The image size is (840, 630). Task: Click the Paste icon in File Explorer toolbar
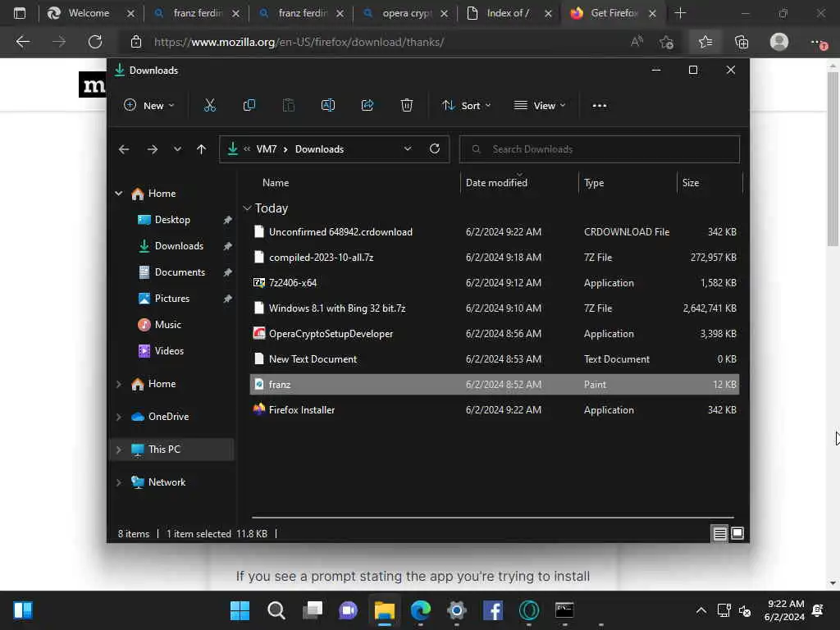288,106
